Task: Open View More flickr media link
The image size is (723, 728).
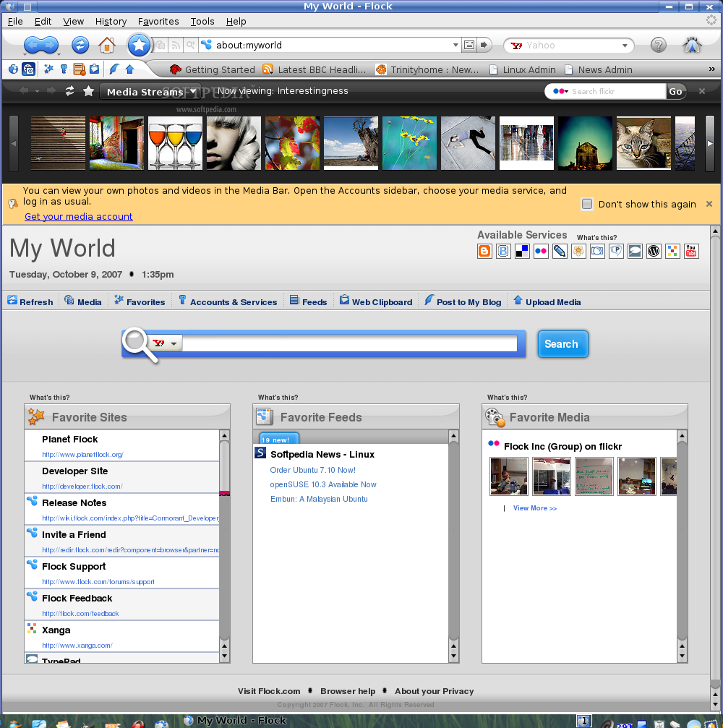Action: click(x=534, y=508)
